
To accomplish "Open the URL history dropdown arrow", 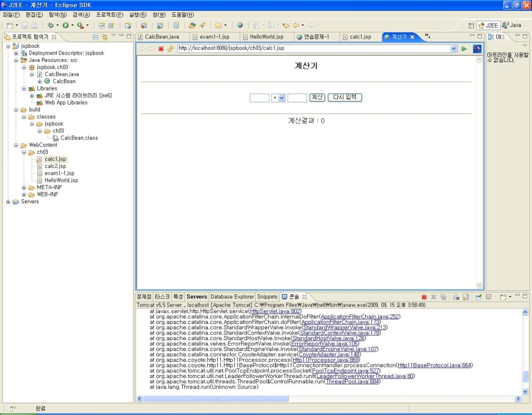I will point(454,48).
